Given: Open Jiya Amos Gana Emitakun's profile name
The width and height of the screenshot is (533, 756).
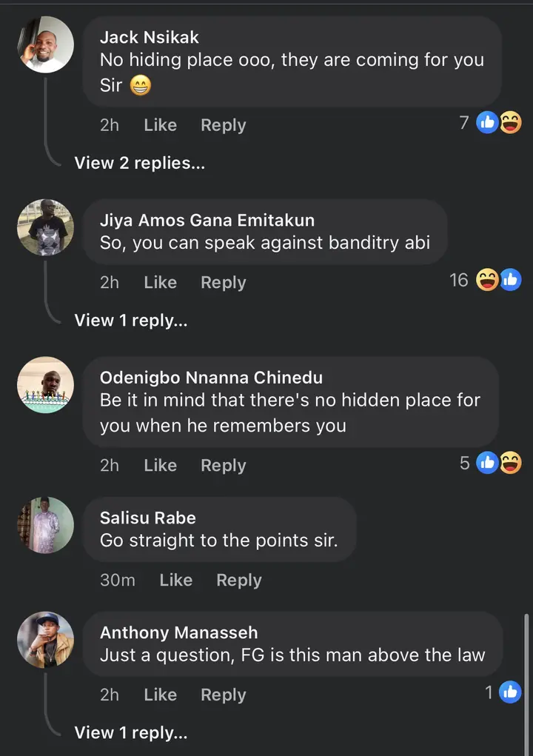Looking at the screenshot, I should coord(207,220).
